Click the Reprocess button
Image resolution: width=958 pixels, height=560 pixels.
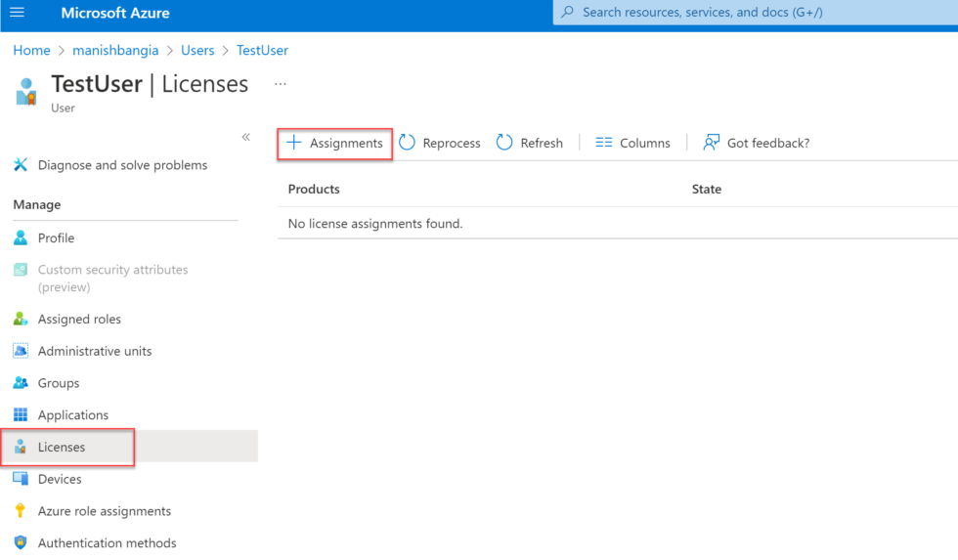(x=440, y=143)
